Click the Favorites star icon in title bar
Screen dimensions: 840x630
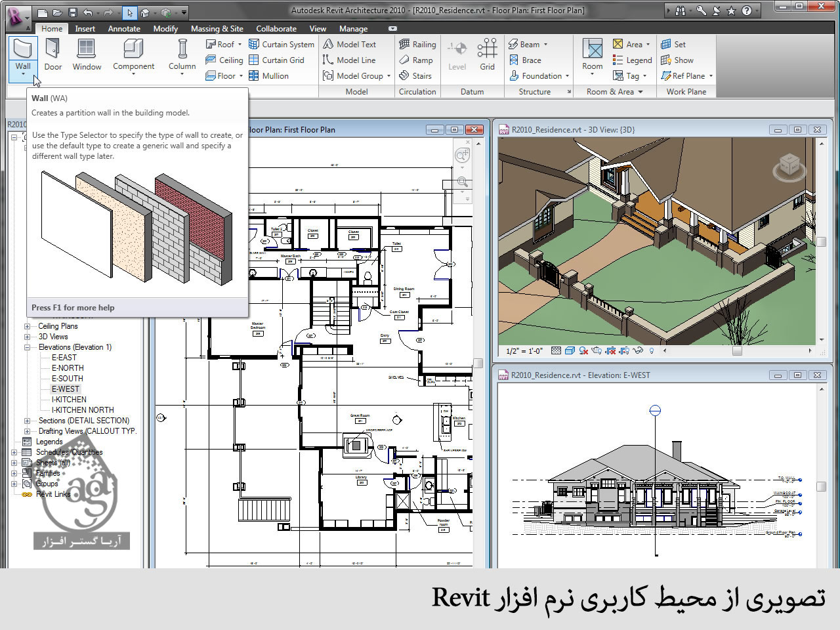coord(731,10)
